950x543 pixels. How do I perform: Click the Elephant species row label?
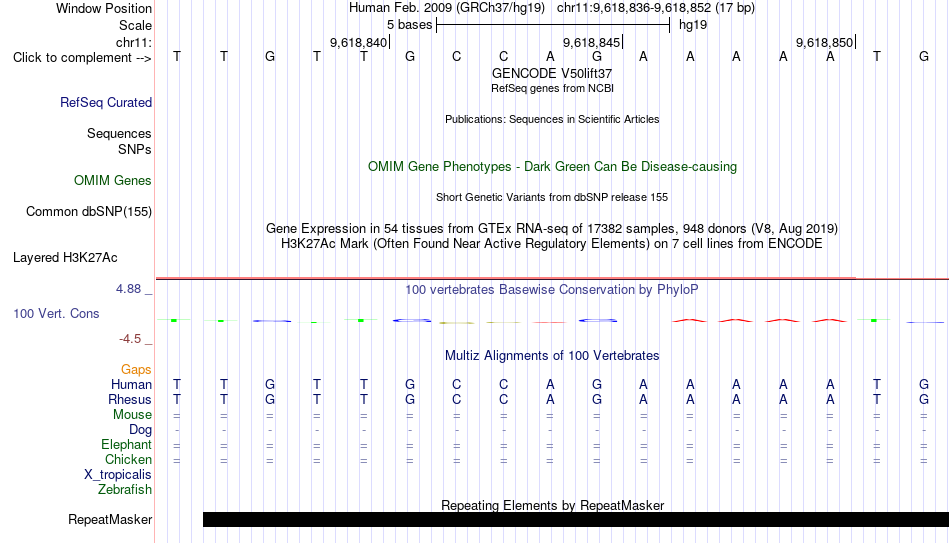point(127,445)
